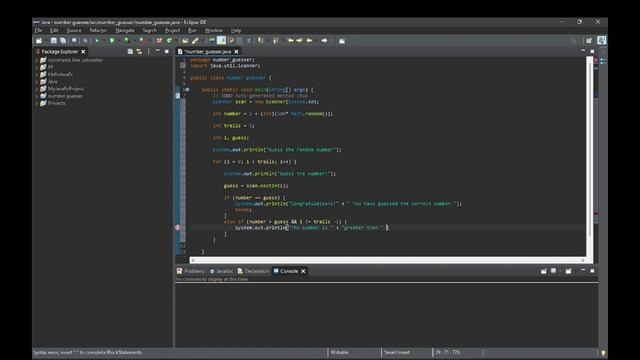Click the Search pencil-shaped toolbar icon

click(x=195, y=41)
